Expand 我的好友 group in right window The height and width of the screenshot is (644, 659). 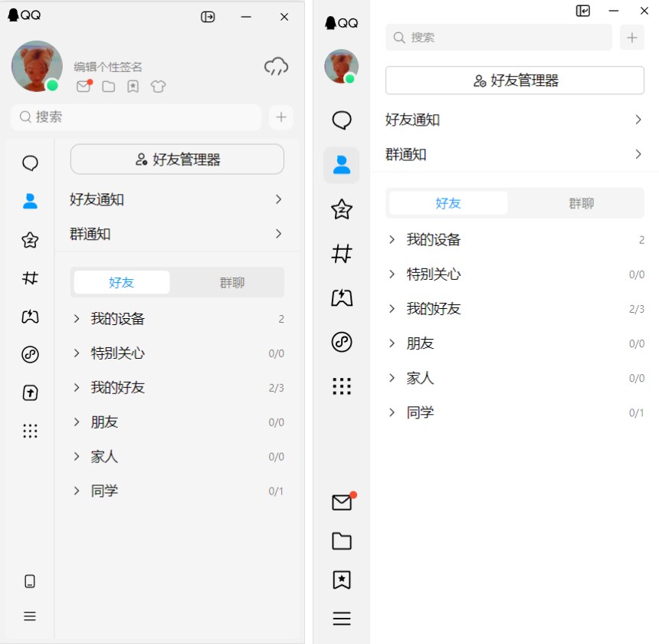[x=515, y=308]
